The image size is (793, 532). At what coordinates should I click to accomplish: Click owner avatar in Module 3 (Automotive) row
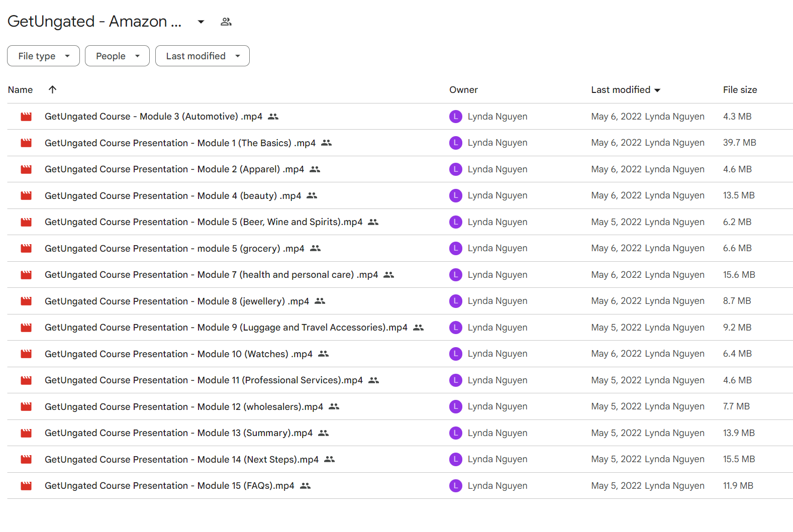click(x=455, y=117)
